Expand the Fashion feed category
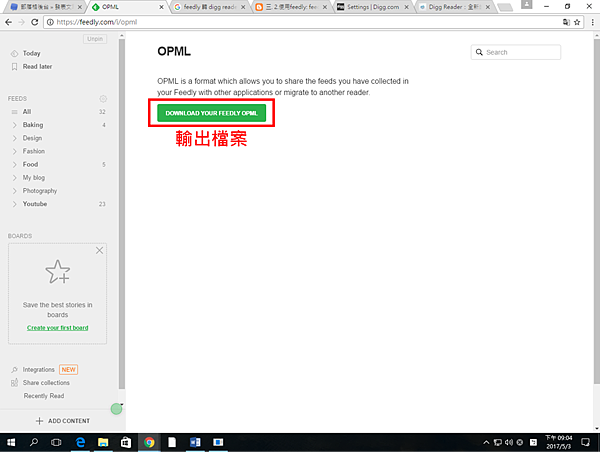Screen dimensions: 600x458 coord(15,152)
